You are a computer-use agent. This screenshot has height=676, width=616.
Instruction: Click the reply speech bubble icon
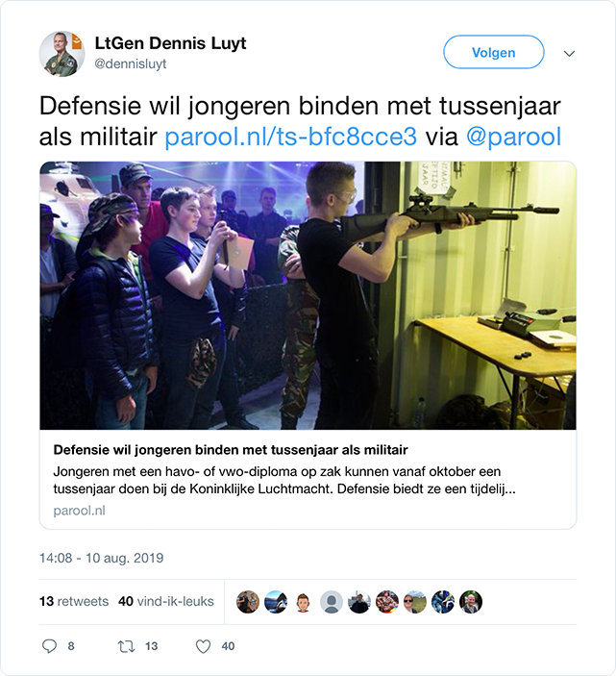(49, 646)
